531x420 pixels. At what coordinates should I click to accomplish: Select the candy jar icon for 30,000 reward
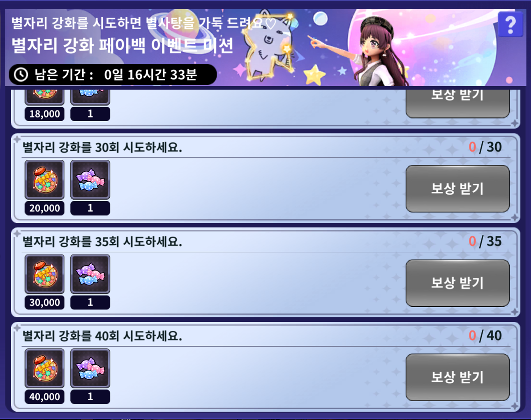(44, 274)
